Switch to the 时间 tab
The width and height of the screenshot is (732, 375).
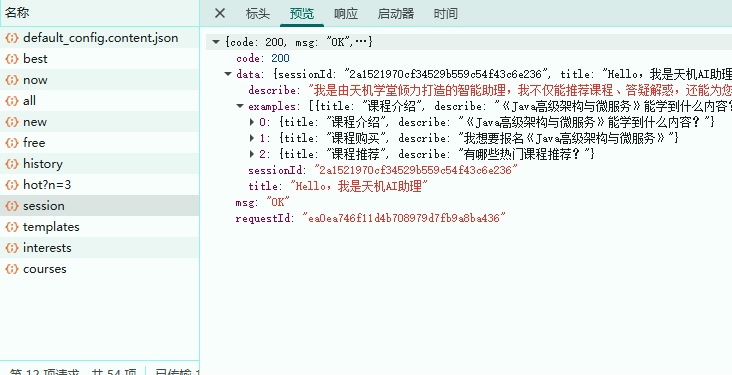point(445,14)
